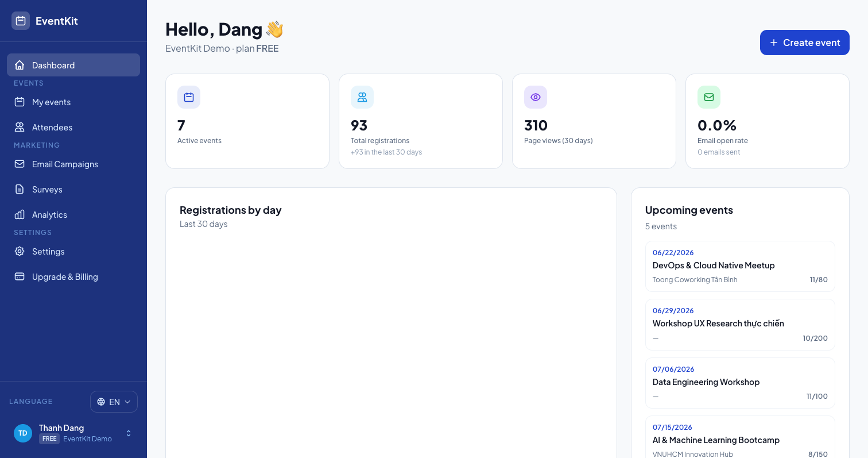Click the 06/22/2026 event date

pyautogui.click(x=673, y=252)
